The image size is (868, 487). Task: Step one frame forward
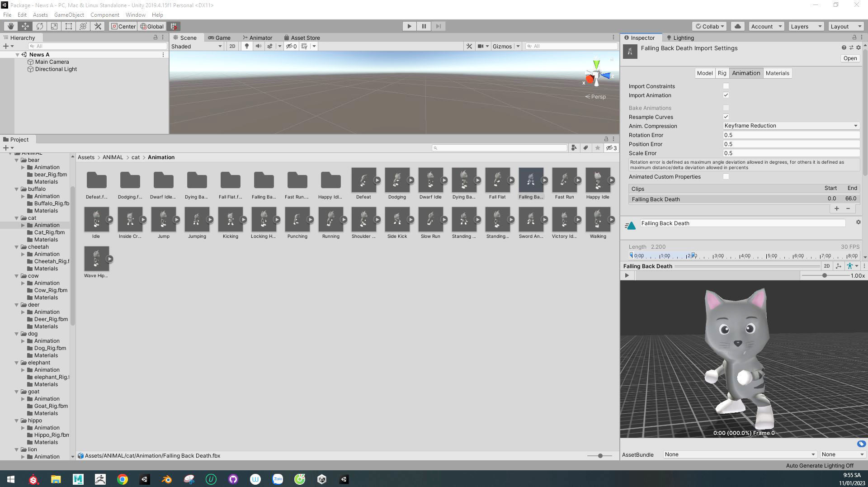(x=438, y=26)
